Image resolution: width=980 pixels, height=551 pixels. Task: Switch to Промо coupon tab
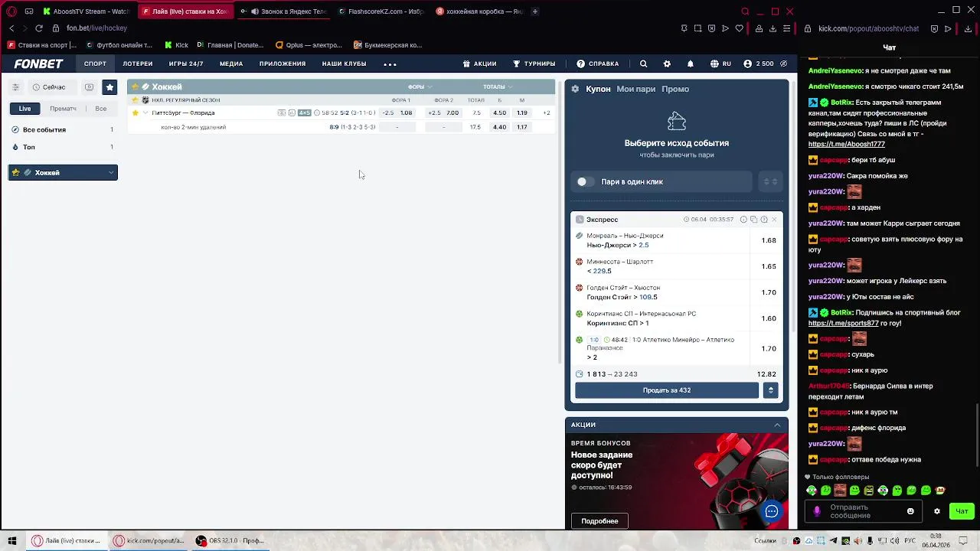click(x=675, y=89)
